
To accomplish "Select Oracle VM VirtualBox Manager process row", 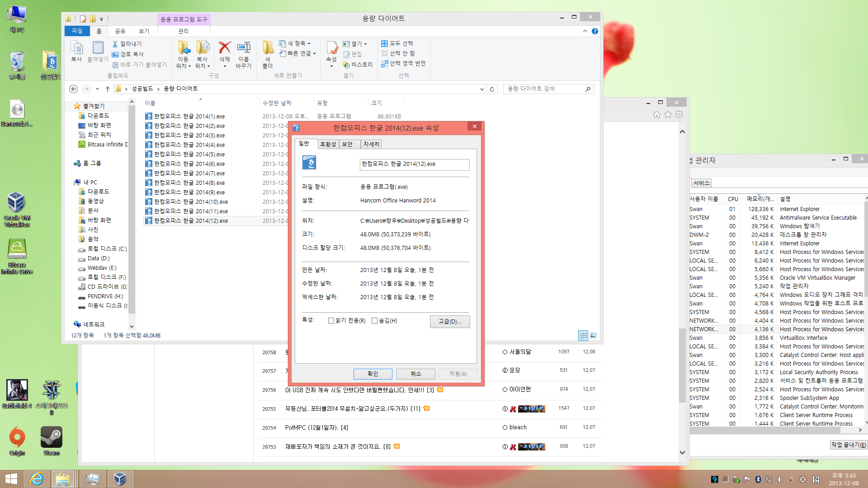I will [x=776, y=278].
